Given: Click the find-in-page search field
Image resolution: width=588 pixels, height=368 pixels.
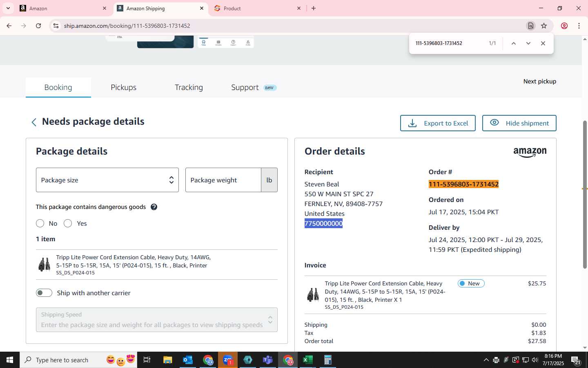Looking at the screenshot, I should pyautogui.click(x=449, y=43).
